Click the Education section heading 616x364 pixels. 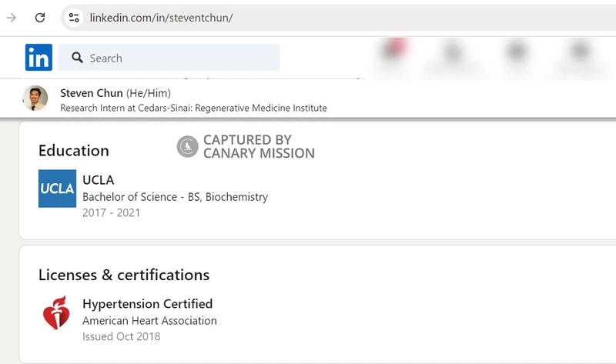point(74,151)
